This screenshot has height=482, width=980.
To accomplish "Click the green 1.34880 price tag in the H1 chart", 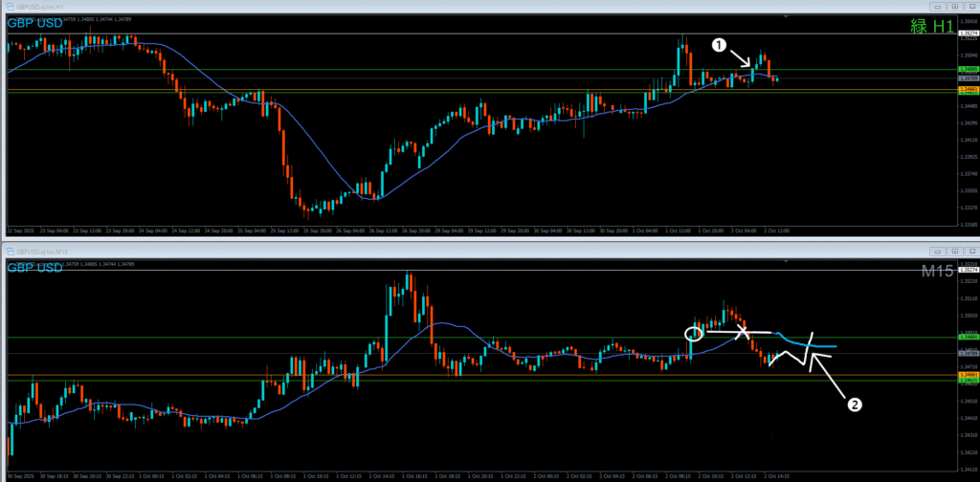I will coord(968,69).
